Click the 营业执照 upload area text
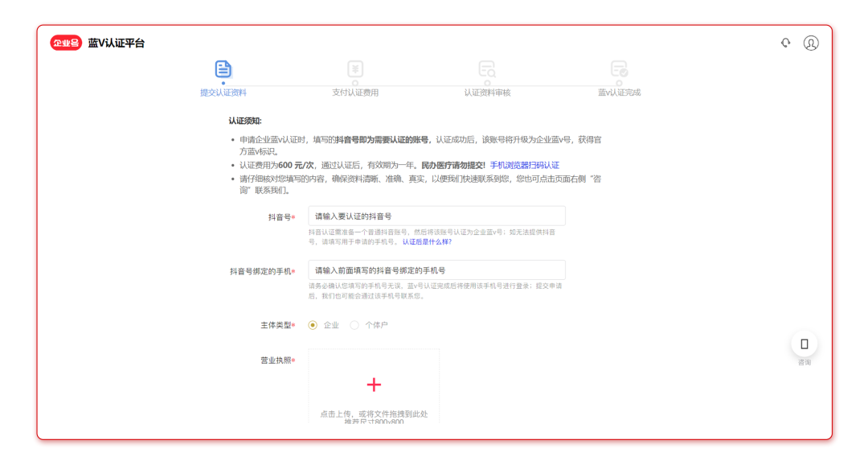The image size is (868, 465). (x=374, y=414)
